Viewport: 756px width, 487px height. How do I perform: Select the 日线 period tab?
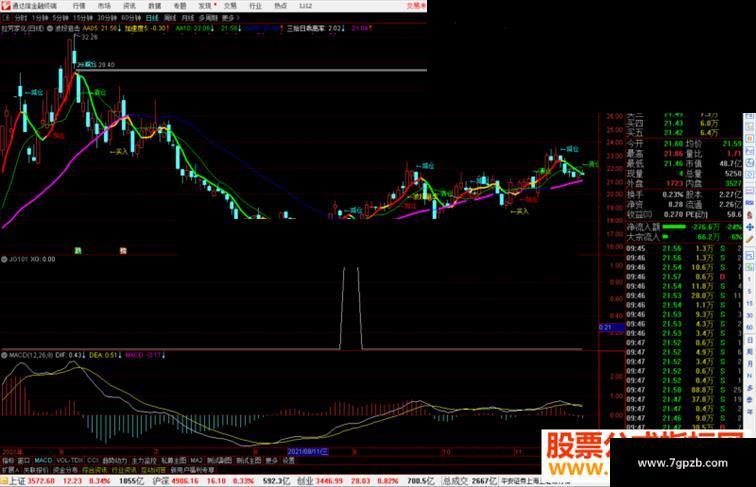[x=152, y=18]
